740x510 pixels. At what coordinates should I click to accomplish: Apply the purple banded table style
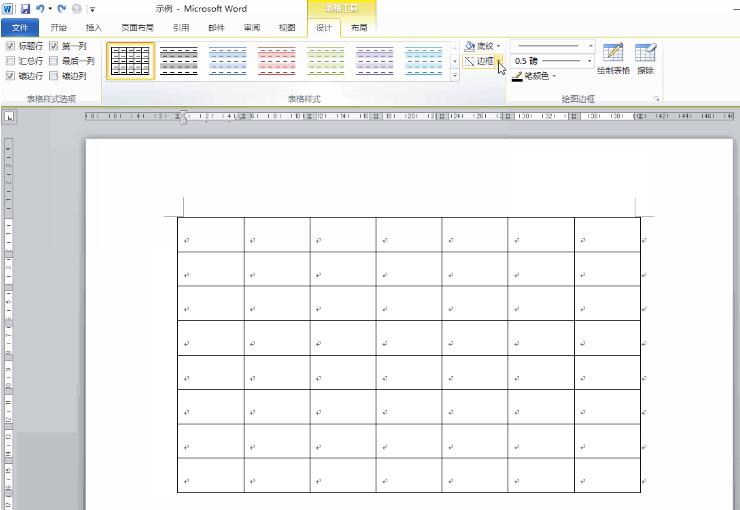tap(375, 61)
